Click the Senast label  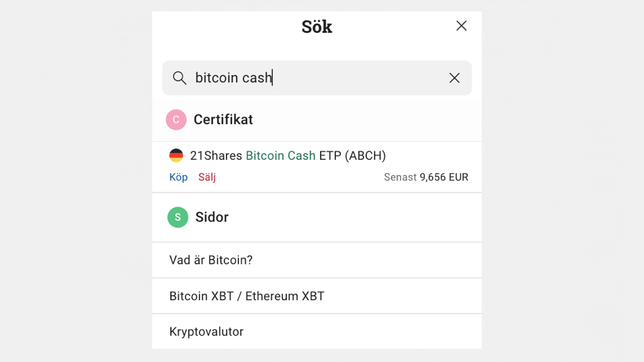[x=400, y=178]
